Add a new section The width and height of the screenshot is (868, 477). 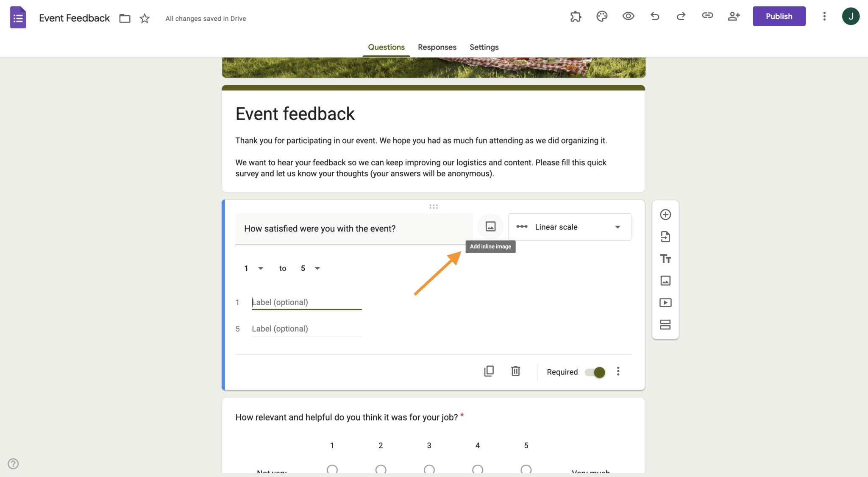(x=665, y=324)
